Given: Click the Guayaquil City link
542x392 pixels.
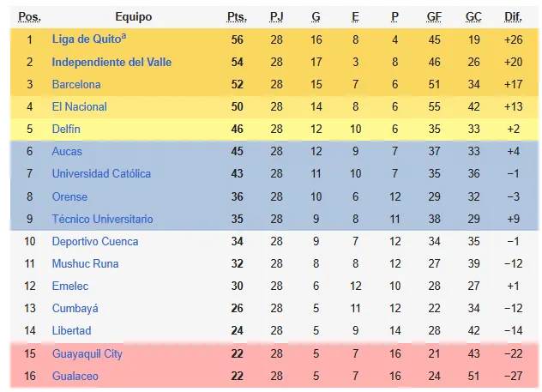Looking at the screenshot, I should click(87, 353).
